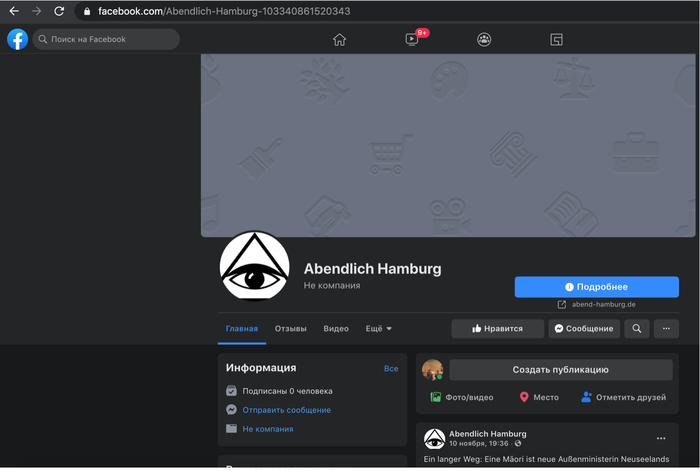Click the 'Сообщение' messenger button
The image size is (700, 471).
point(584,329)
